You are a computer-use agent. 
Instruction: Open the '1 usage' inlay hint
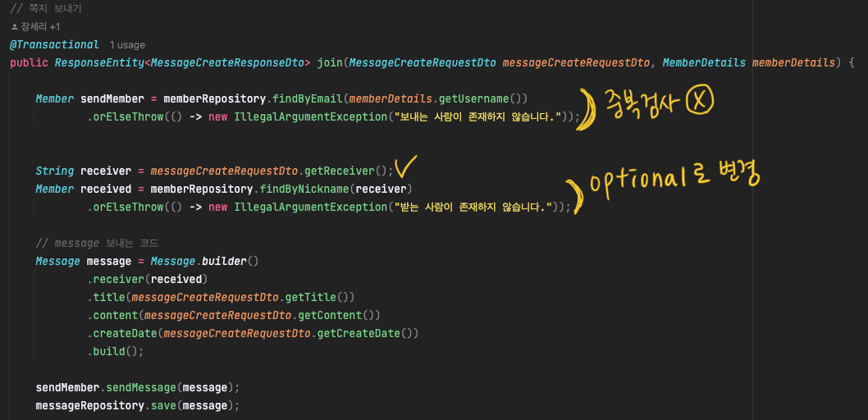(127, 45)
